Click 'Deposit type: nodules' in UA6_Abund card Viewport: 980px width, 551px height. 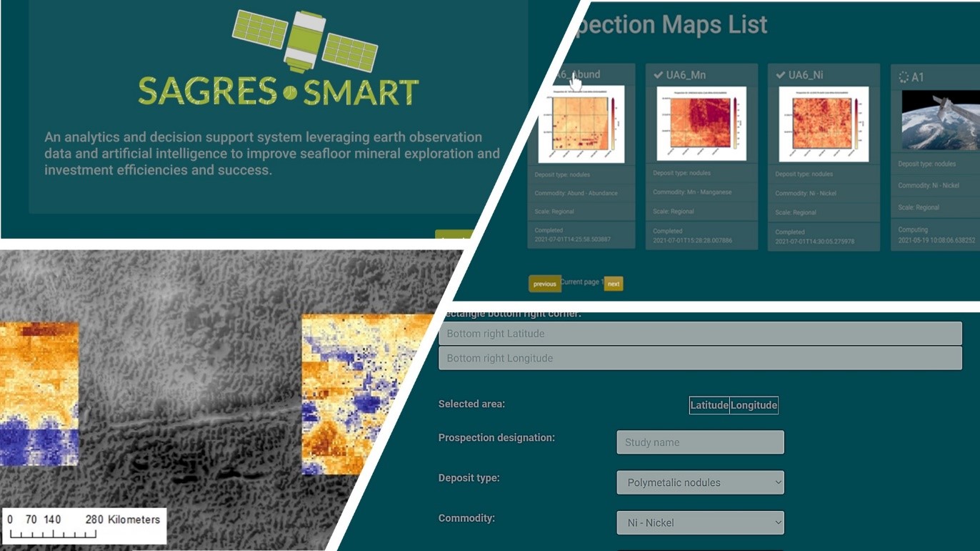(562, 174)
